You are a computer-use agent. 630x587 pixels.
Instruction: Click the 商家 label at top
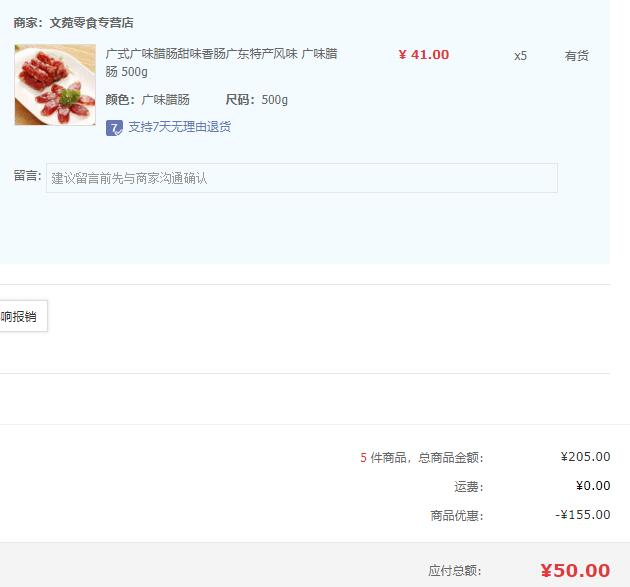[28, 22]
